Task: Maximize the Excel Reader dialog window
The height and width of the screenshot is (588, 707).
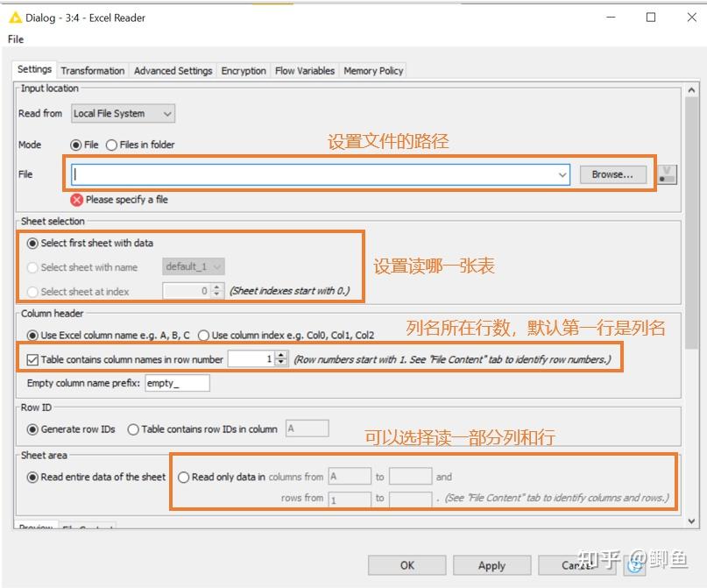Action: pyautogui.click(x=651, y=18)
